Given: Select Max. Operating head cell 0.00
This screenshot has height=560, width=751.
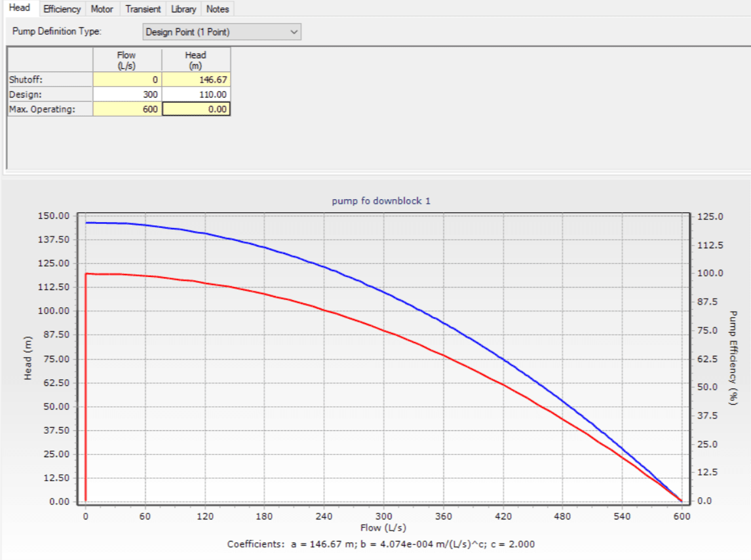Looking at the screenshot, I should pyautogui.click(x=196, y=109).
